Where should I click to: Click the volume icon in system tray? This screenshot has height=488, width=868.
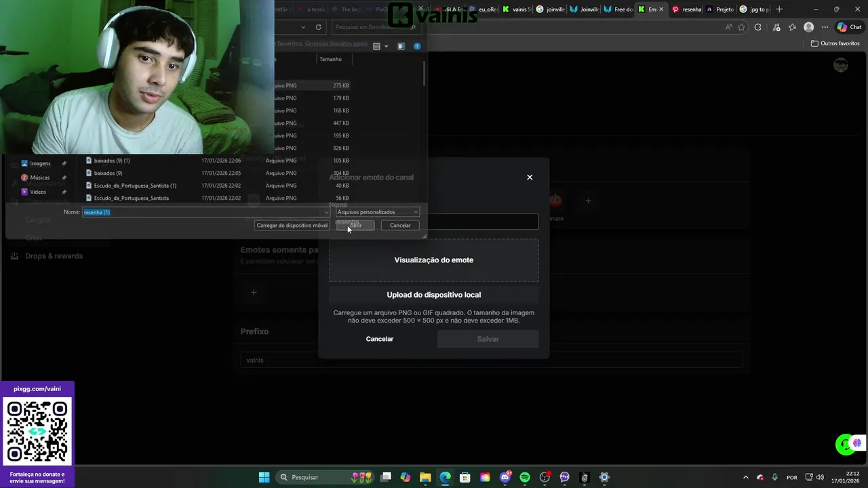point(820,477)
